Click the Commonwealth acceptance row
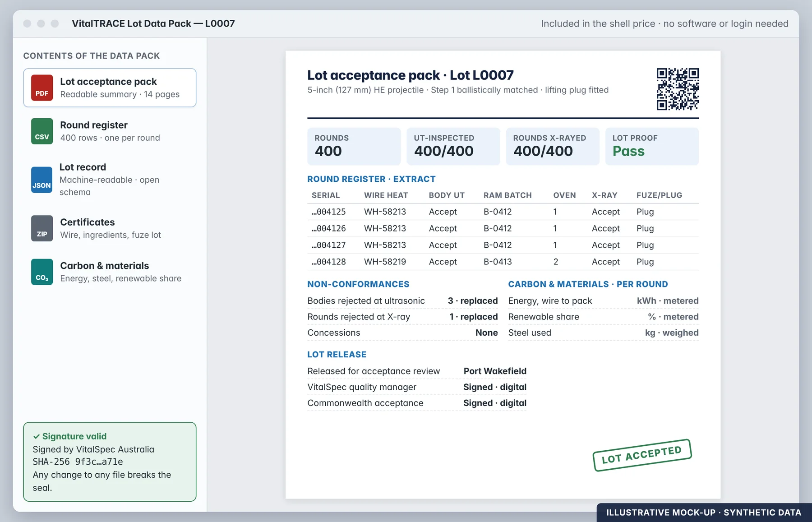This screenshot has width=812, height=522. [417, 403]
